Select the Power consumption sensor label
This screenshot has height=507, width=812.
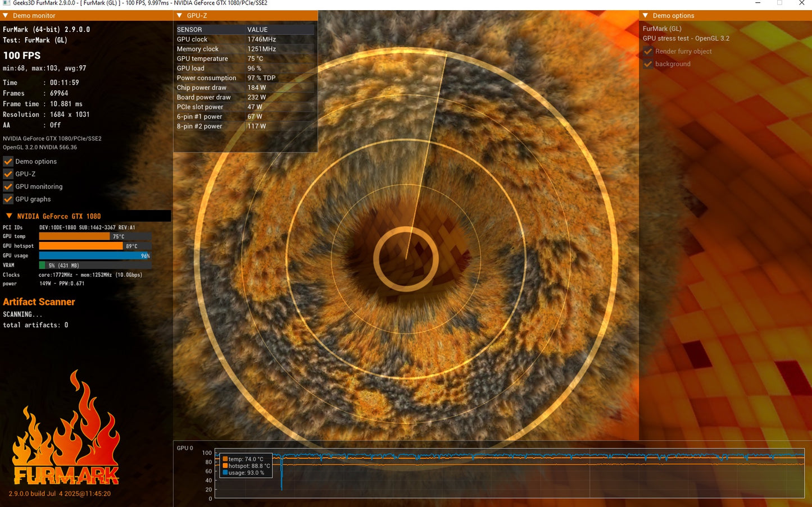tap(206, 78)
